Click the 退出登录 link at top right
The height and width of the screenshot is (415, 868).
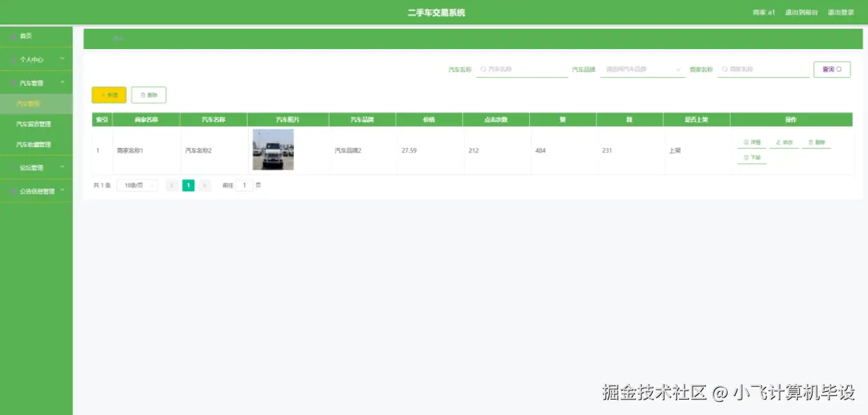(x=842, y=11)
